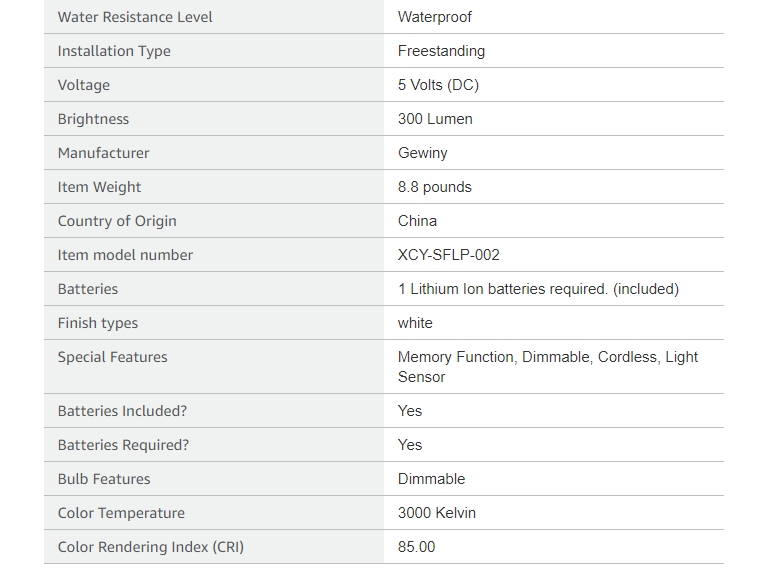The width and height of the screenshot is (768, 570).
Task: Click the Water Resistance Level label
Action: pos(135,17)
